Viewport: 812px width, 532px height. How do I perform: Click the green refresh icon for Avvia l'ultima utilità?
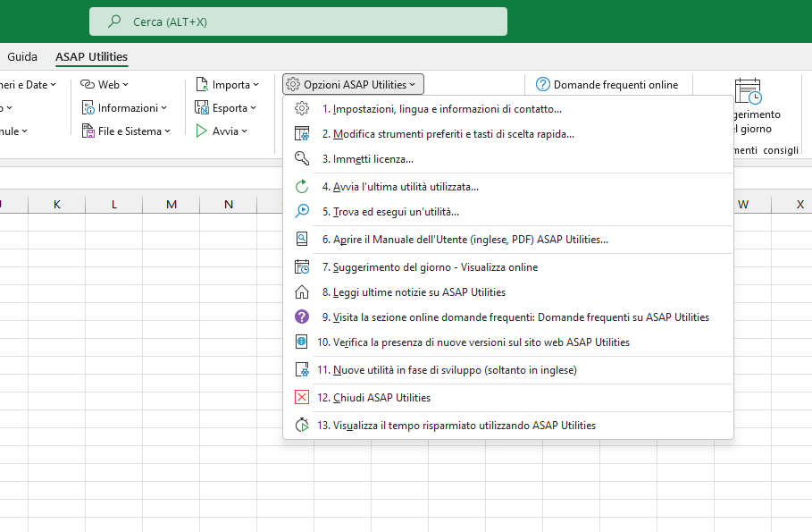(302, 187)
